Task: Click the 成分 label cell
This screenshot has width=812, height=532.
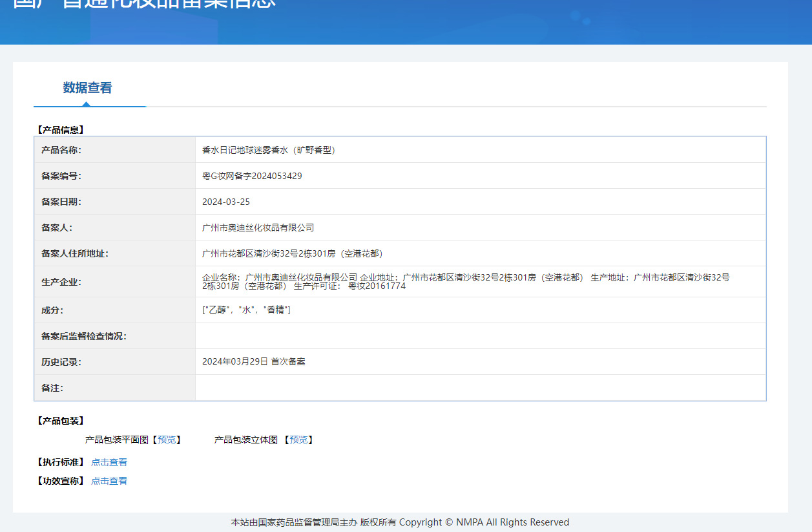Action: (115, 310)
